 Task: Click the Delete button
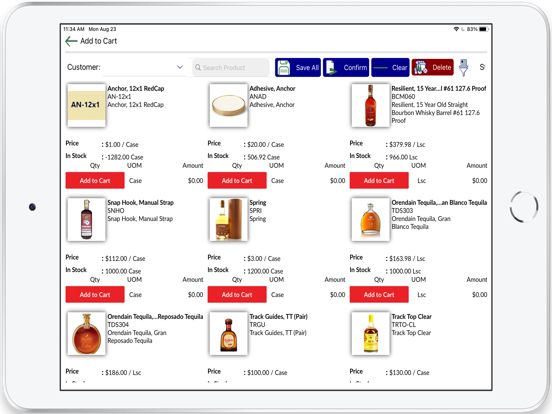[433, 67]
